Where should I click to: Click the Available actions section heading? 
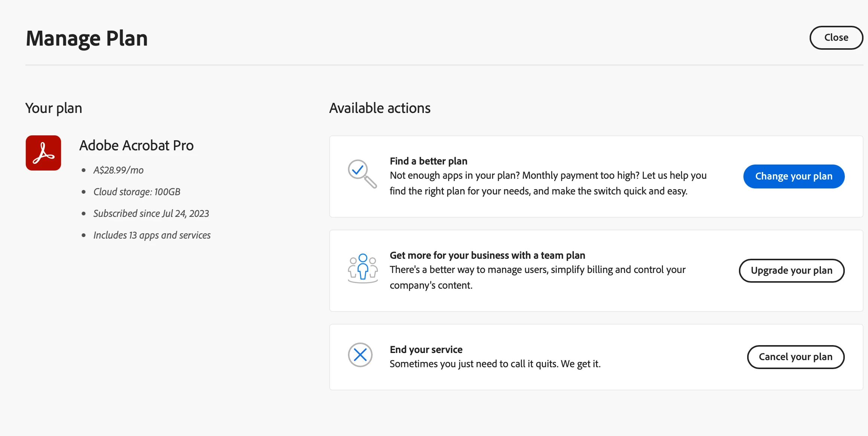(x=380, y=108)
